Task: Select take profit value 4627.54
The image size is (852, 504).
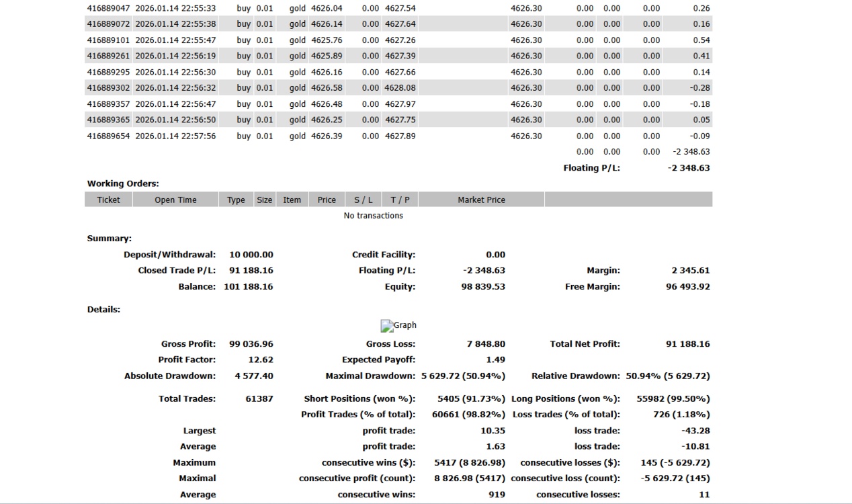Action: [400, 8]
